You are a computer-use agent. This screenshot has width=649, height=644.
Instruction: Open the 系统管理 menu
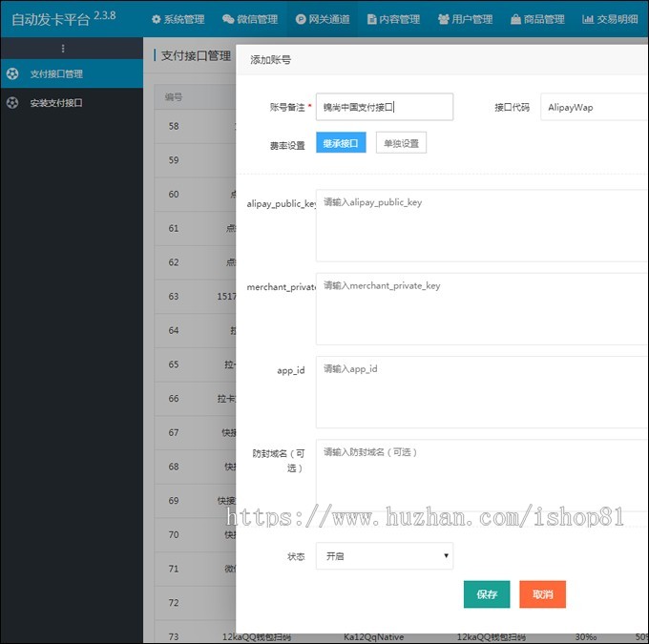point(178,19)
